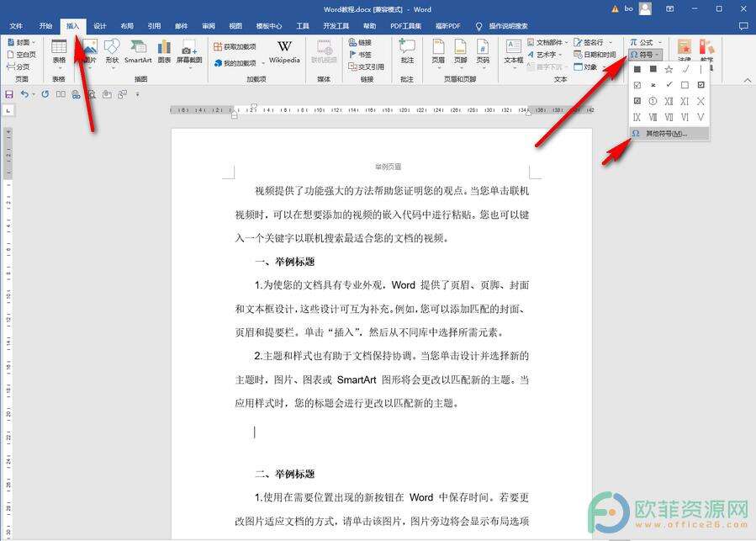Click the heading 二、举例标题
Image resolution: width=756 pixels, height=541 pixels.
[285, 474]
